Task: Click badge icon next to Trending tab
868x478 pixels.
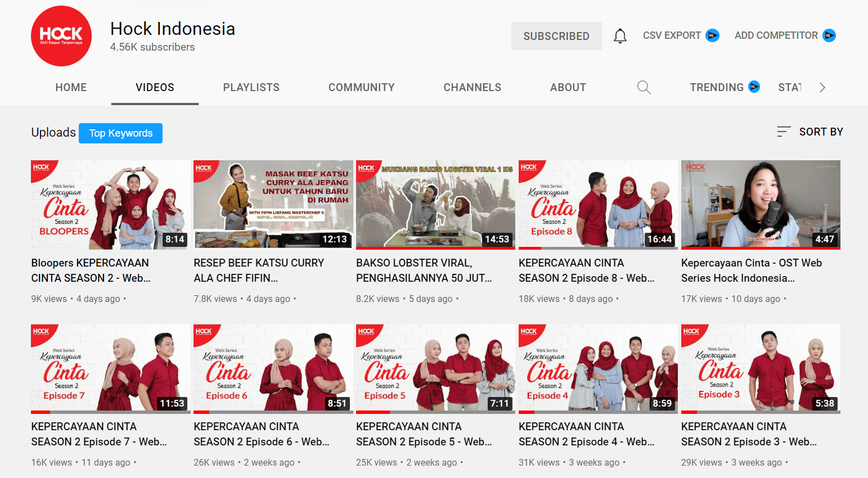Action: (754, 87)
